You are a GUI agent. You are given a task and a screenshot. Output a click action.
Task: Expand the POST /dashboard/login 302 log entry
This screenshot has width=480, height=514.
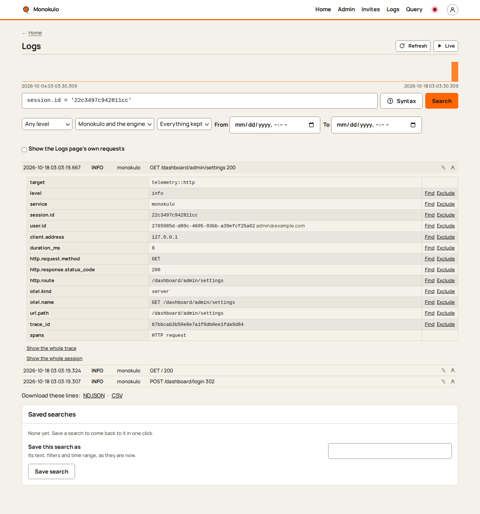(x=239, y=381)
